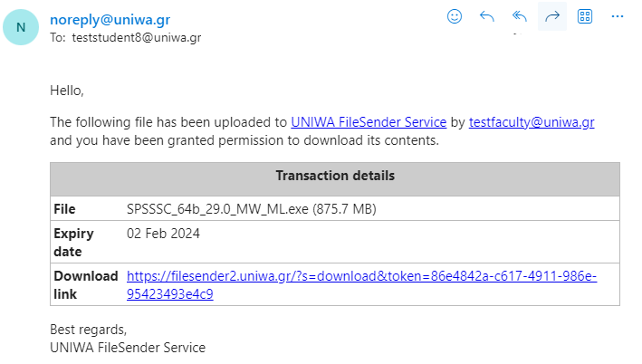Select recipient teststudent8@uniwa.gr
This screenshot has height=364, width=642.
point(137,38)
